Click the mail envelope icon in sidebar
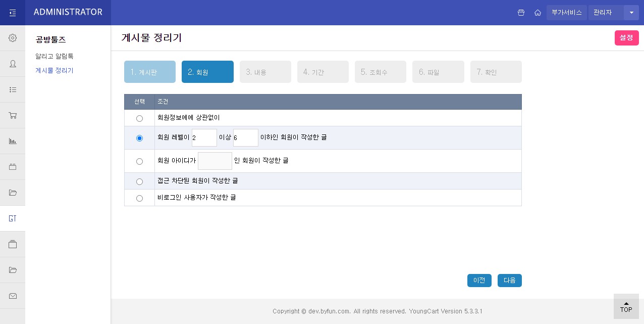Image resolution: width=644 pixels, height=324 pixels. point(13,296)
